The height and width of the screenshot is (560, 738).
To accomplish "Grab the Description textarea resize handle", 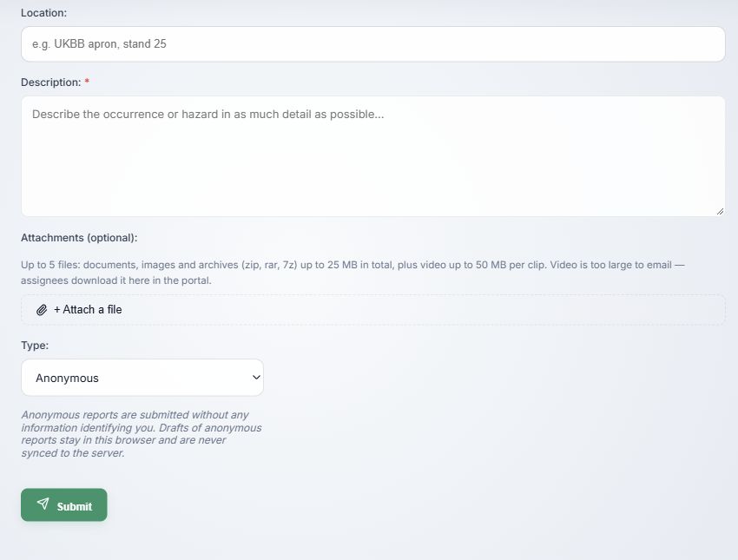I will click(720, 212).
